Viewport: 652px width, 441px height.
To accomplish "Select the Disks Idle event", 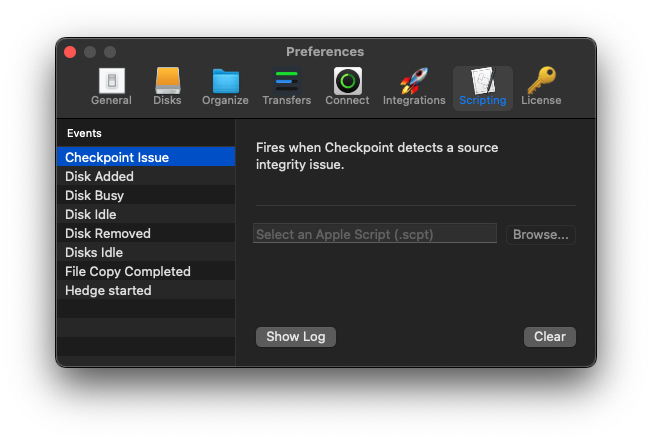I will 146,252.
